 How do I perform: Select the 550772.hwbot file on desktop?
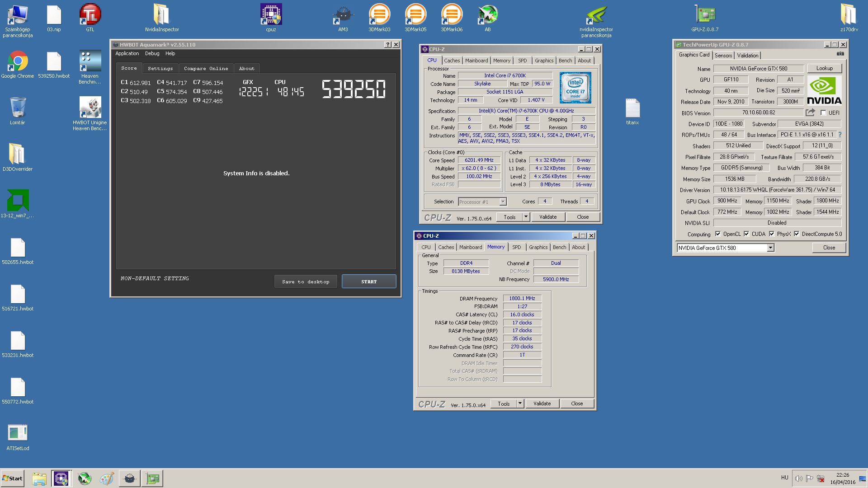tap(18, 390)
